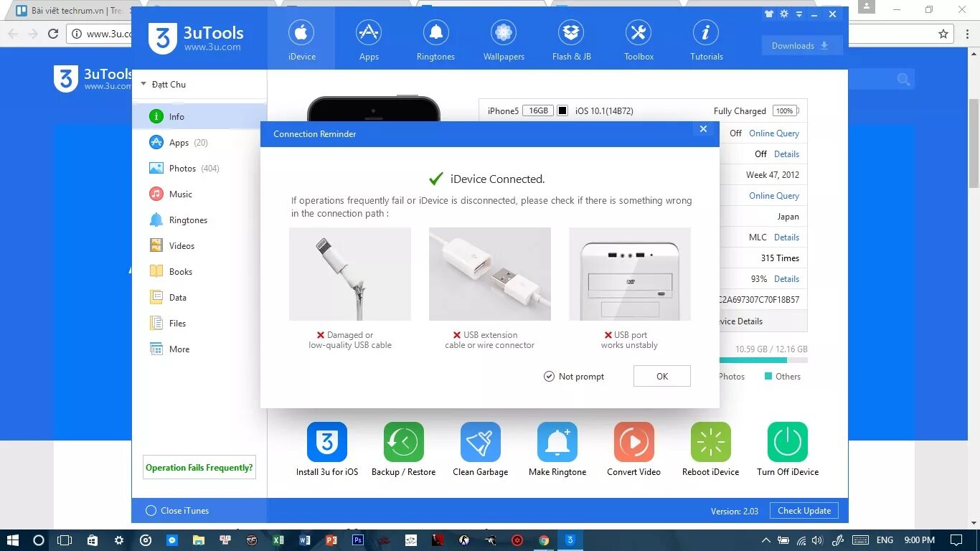The width and height of the screenshot is (980, 551).
Task: Open Windows Start menu
Action: (12, 540)
